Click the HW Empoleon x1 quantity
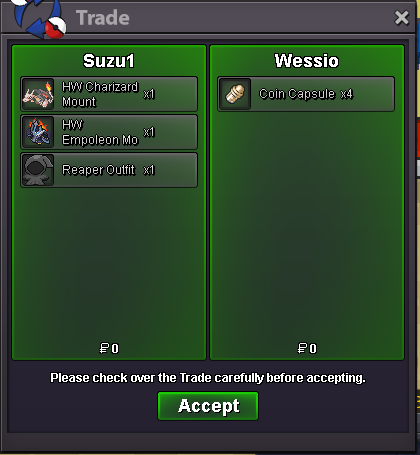This screenshot has height=455, width=420. pyautogui.click(x=149, y=132)
